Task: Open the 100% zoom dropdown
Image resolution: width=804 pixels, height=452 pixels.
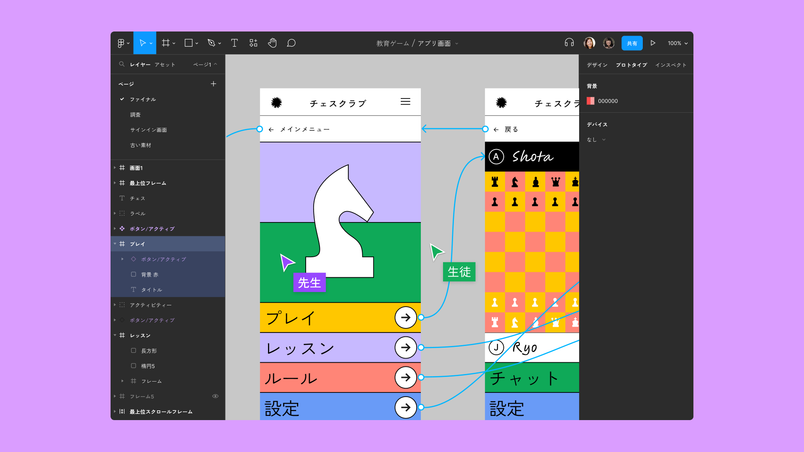Action: pyautogui.click(x=677, y=44)
